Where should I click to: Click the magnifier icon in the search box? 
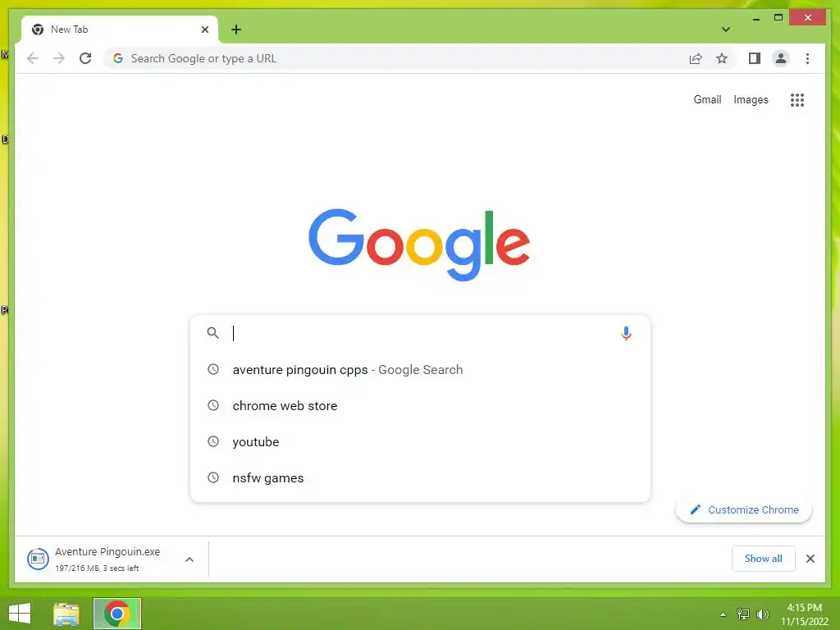coord(212,333)
